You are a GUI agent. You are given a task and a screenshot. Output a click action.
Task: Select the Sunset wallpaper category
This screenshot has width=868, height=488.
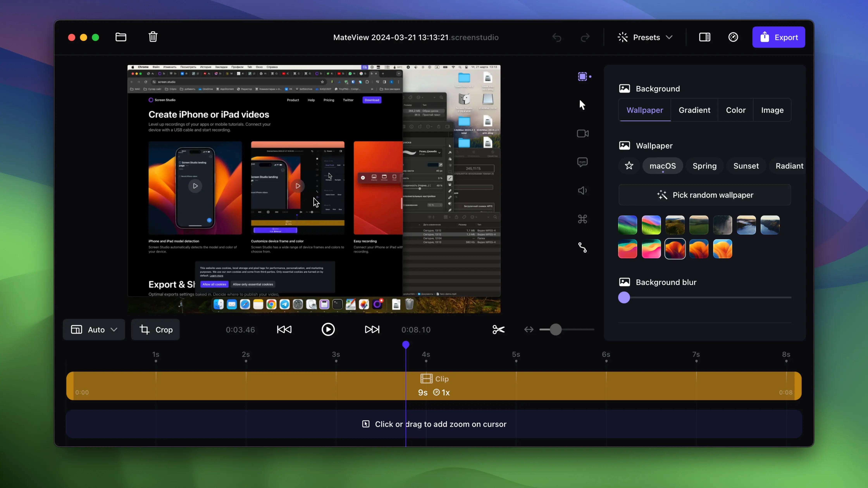coord(746,166)
